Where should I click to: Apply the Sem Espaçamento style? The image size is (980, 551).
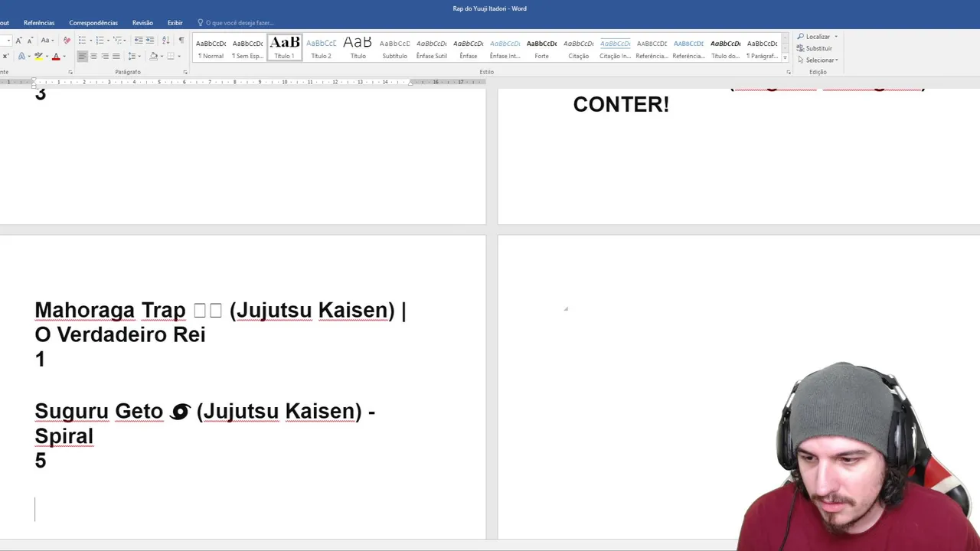pyautogui.click(x=247, y=48)
